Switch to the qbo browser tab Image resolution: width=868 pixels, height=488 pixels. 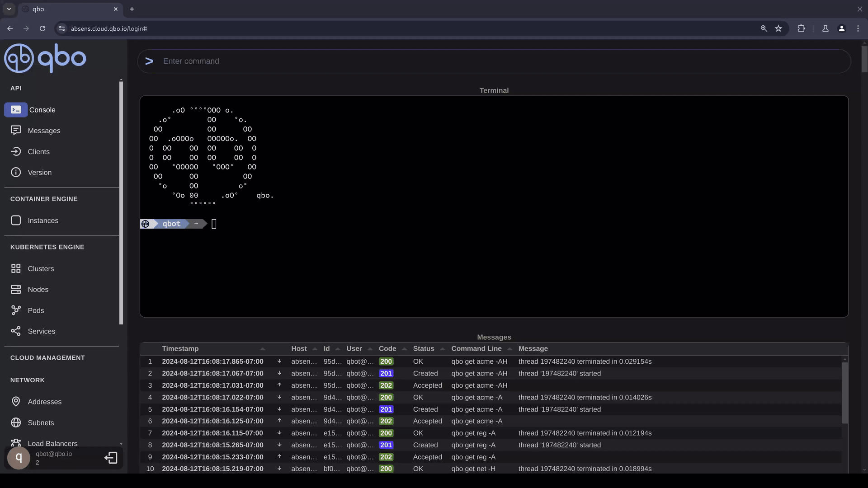pos(70,9)
